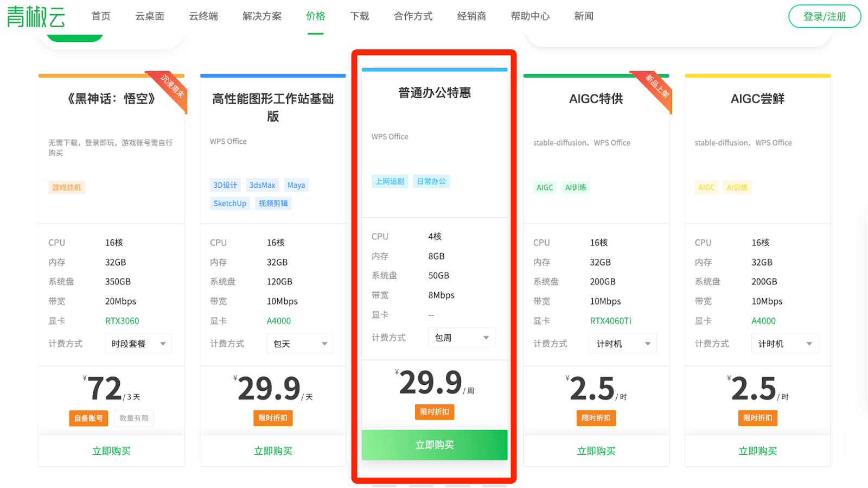Image resolution: width=868 pixels, height=488 pixels.
Task: Click 限时折扣 badge under 29.9/天
Action: point(273,419)
